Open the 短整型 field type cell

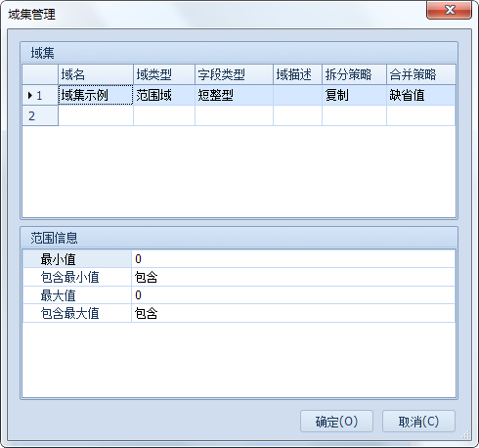pyautogui.click(x=234, y=95)
